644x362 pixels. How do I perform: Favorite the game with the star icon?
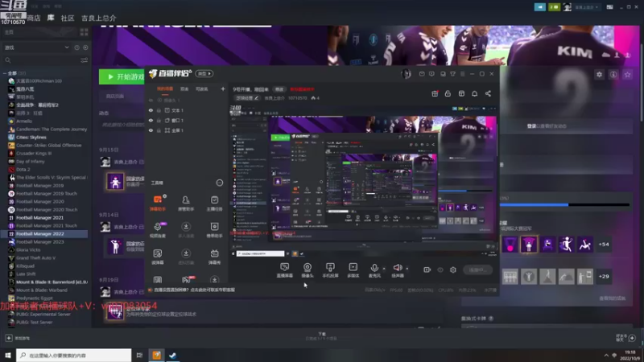pos(627,75)
